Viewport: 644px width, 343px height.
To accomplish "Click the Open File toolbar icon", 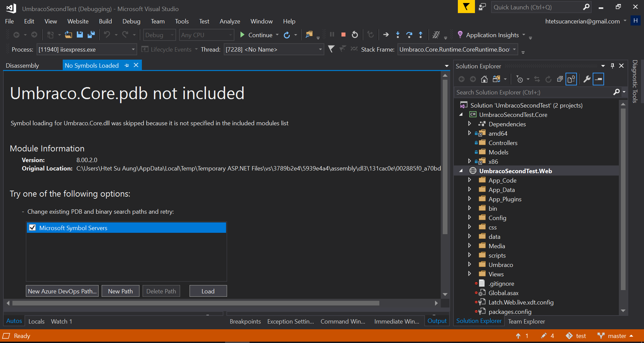I will pyautogui.click(x=68, y=35).
